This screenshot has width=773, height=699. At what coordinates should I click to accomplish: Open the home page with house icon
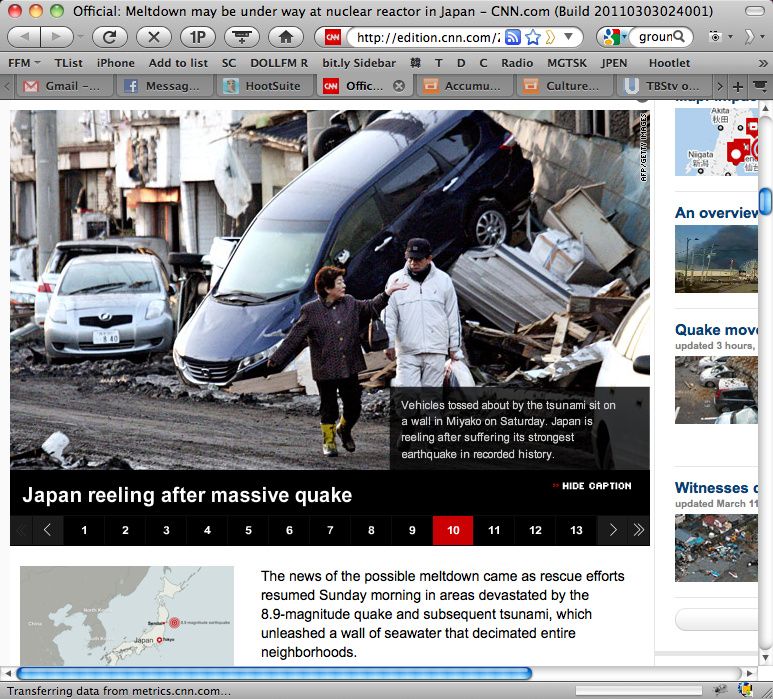coord(286,36)
